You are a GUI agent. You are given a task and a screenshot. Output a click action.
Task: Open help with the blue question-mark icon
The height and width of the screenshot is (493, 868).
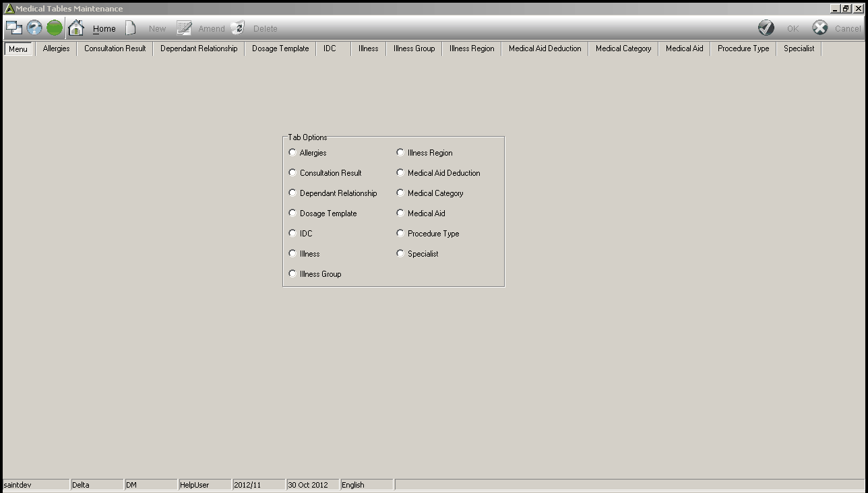[x=34, y=28]
